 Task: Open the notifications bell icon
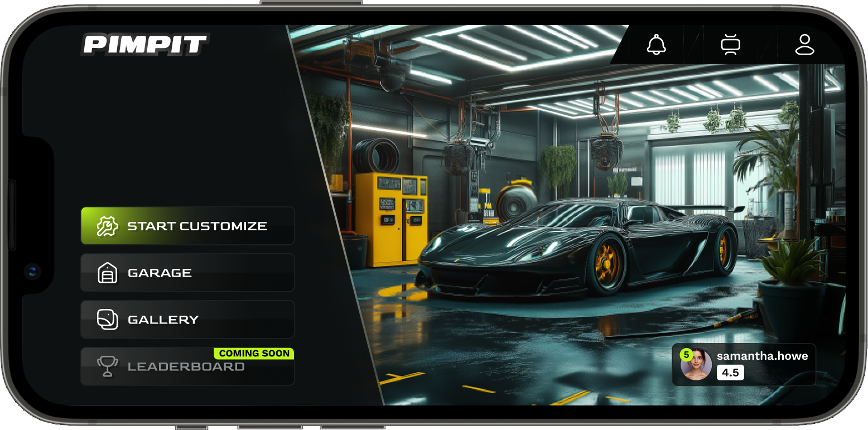pyautogui.click(x=657, y=45)
